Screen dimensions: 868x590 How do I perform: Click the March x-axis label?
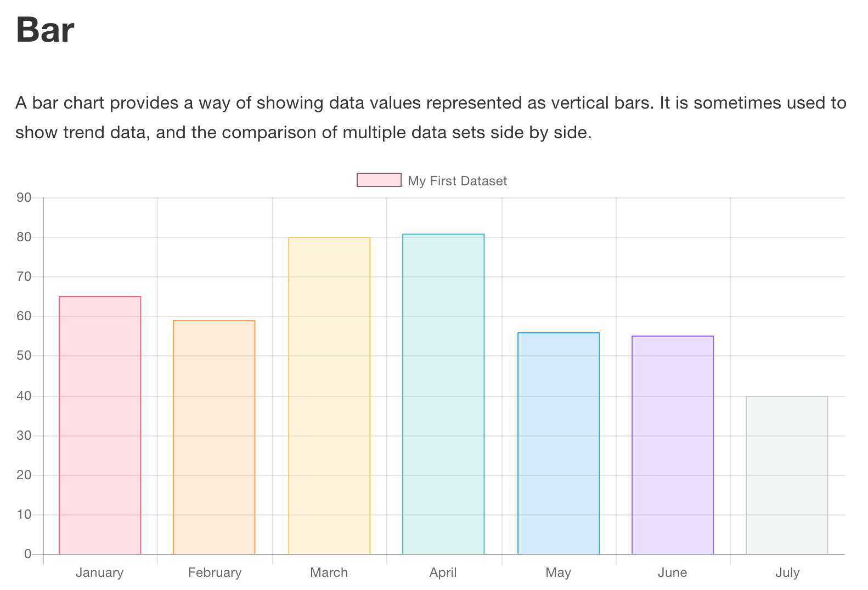pos(329,572)
